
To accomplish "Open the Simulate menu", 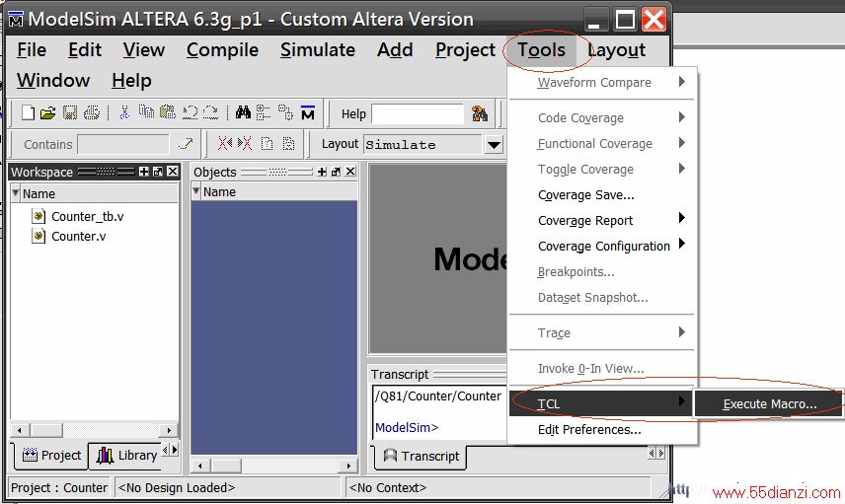I will 318,50.
